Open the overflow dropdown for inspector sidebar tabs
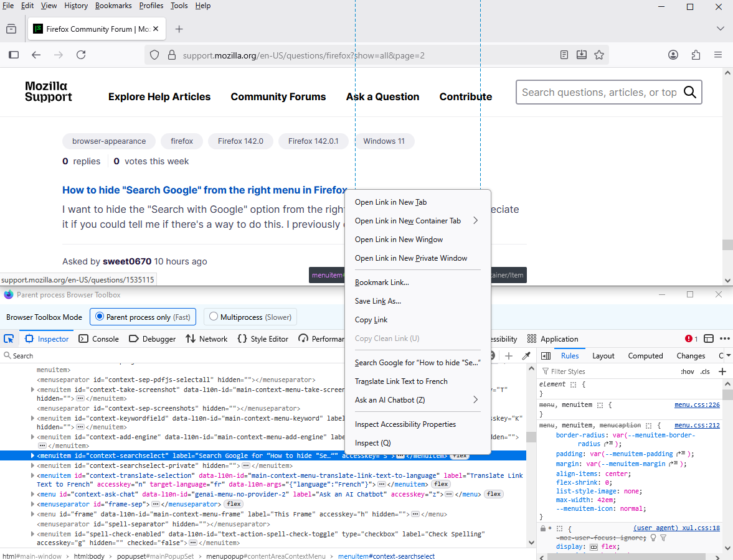Viewport: 733px width, 560px height. click(x=721, y=356)
